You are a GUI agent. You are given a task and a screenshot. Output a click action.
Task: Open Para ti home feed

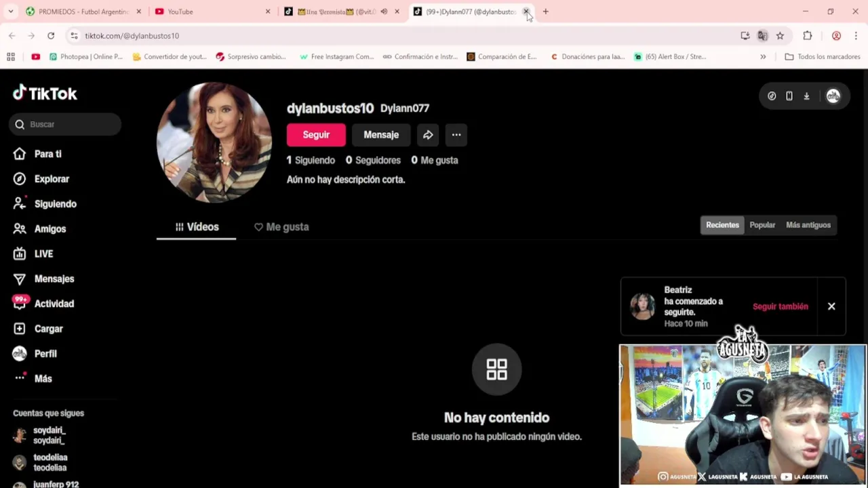pyautogui.click(x=38, y=154)
